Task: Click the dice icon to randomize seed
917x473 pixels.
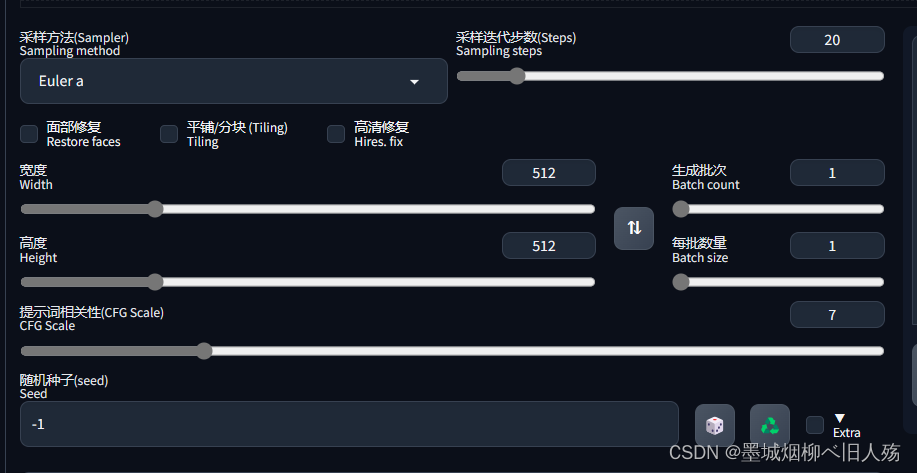Action: pyautogui.click(x=714, y=425)
